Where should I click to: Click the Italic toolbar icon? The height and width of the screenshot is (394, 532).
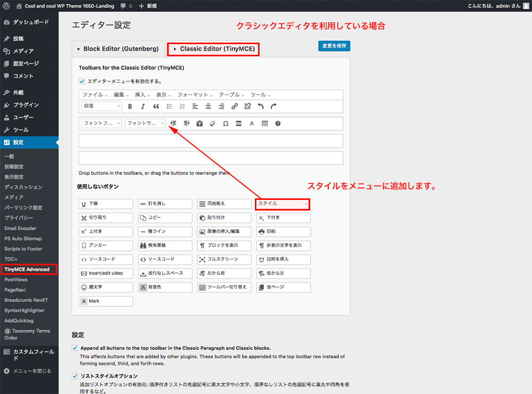pyautogui.click(x=143, y=106)
